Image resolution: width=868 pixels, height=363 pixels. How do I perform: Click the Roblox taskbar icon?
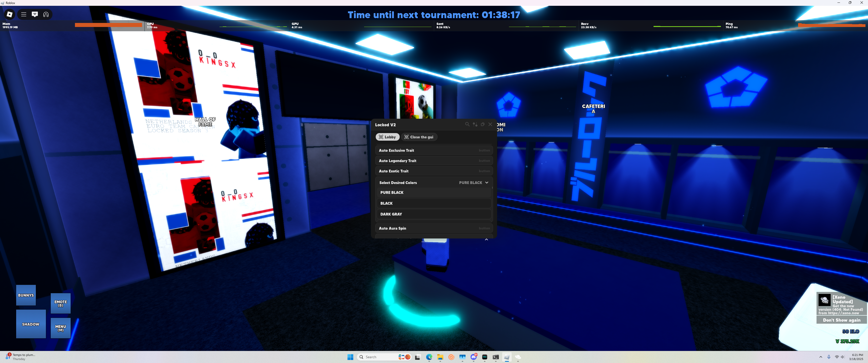[507, 357]
